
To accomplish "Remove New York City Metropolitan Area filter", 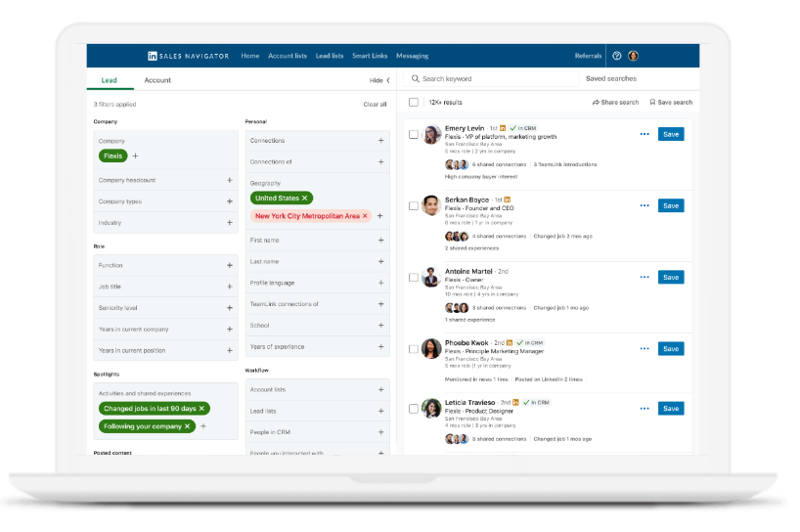I will click(365, 216).
